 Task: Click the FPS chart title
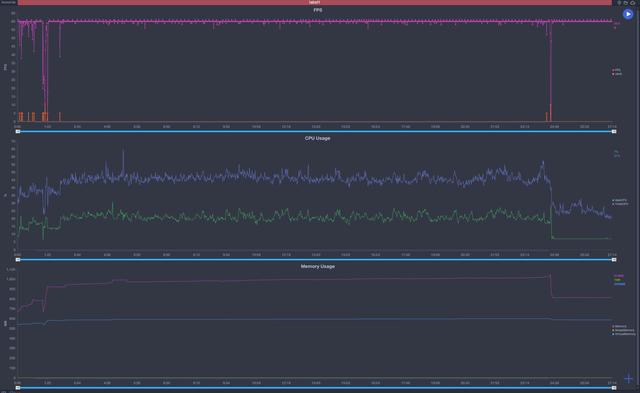tap(318, 10)
